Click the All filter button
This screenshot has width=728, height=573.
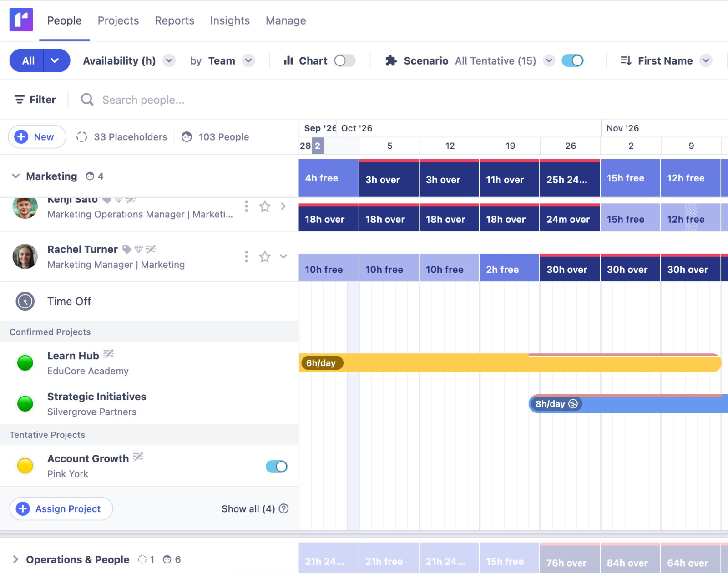coord(27,60)
